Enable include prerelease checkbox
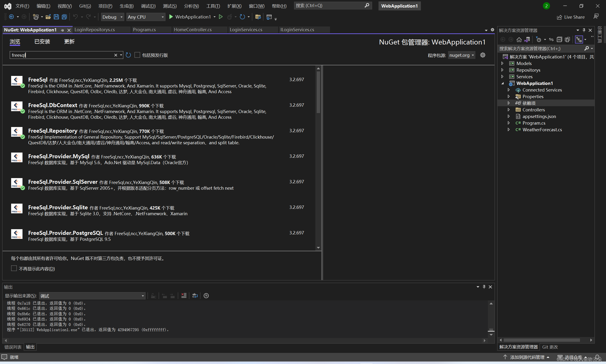 [137, 55]
